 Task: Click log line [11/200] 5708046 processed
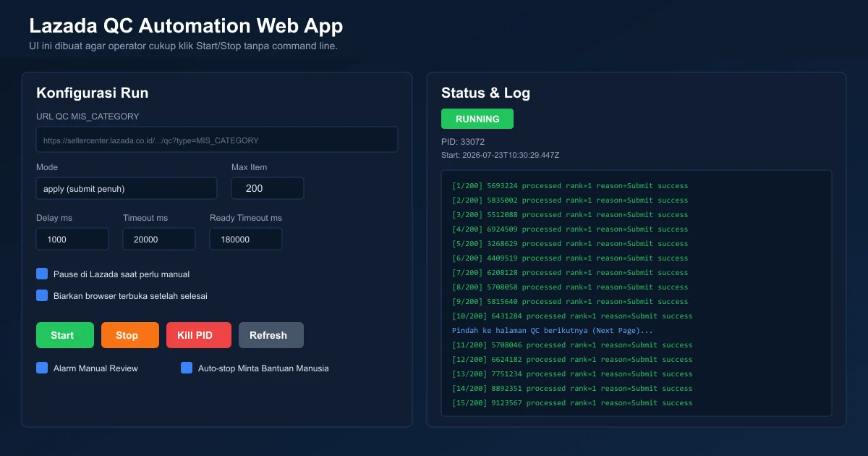(572, 345)
